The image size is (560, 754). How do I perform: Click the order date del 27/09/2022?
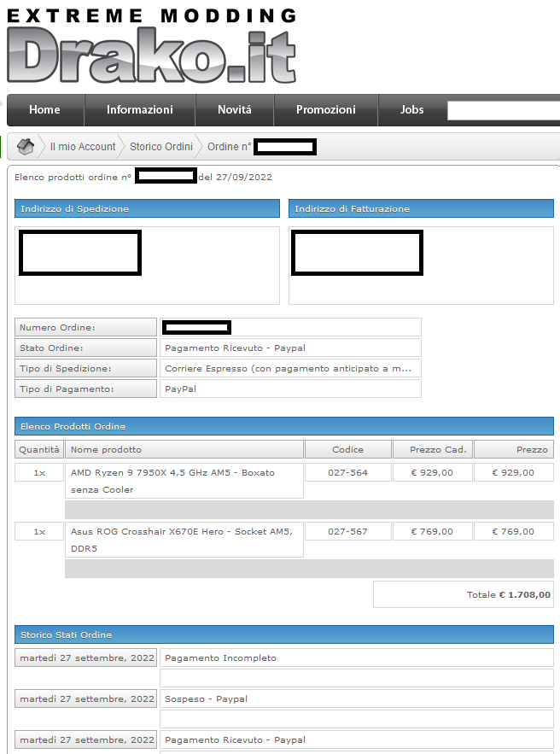coord(236,177)
